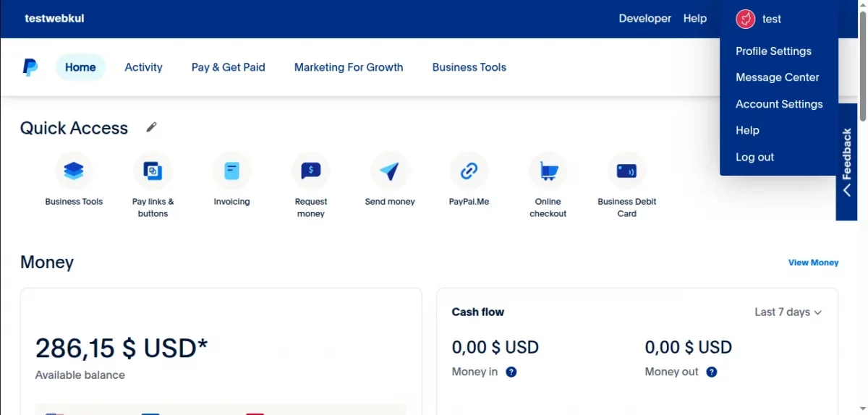
Task: Choose Message Center from user menu
Action: pyautogui.click(x=778, y=77)
